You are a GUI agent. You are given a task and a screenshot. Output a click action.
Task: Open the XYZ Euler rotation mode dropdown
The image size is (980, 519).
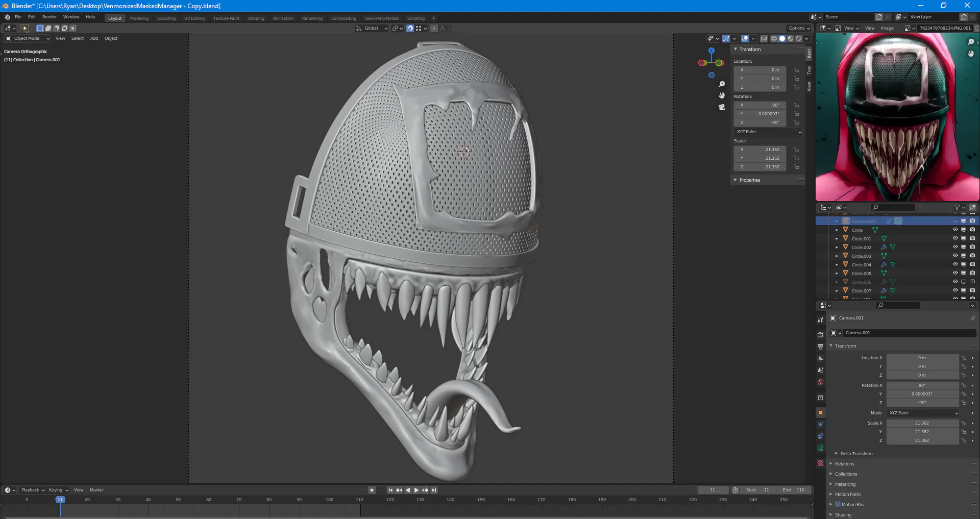coord(923,413)
